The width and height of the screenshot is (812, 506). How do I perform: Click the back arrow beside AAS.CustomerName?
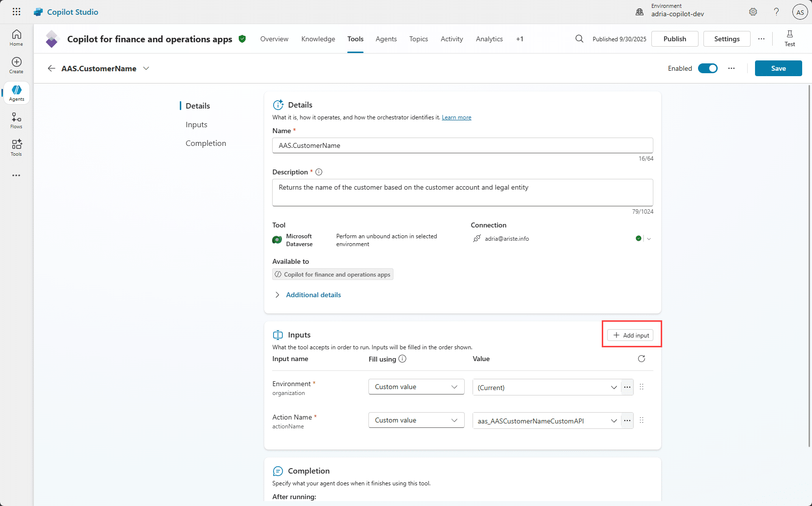pos(51,68)
